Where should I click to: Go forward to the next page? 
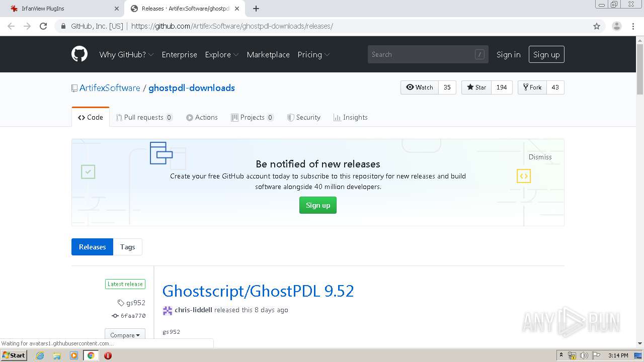pyautogui.click(x=27, y=26)
